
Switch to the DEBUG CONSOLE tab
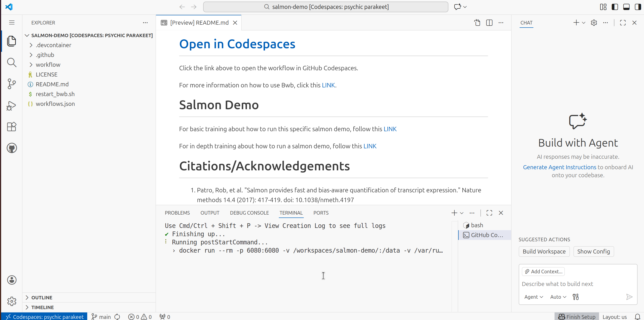coord(249,213)
